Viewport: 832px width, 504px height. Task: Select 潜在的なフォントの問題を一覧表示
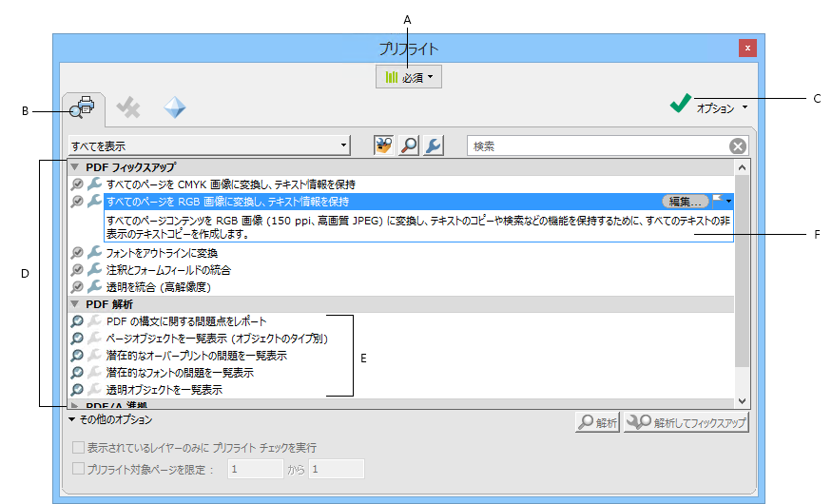point(180,373)
